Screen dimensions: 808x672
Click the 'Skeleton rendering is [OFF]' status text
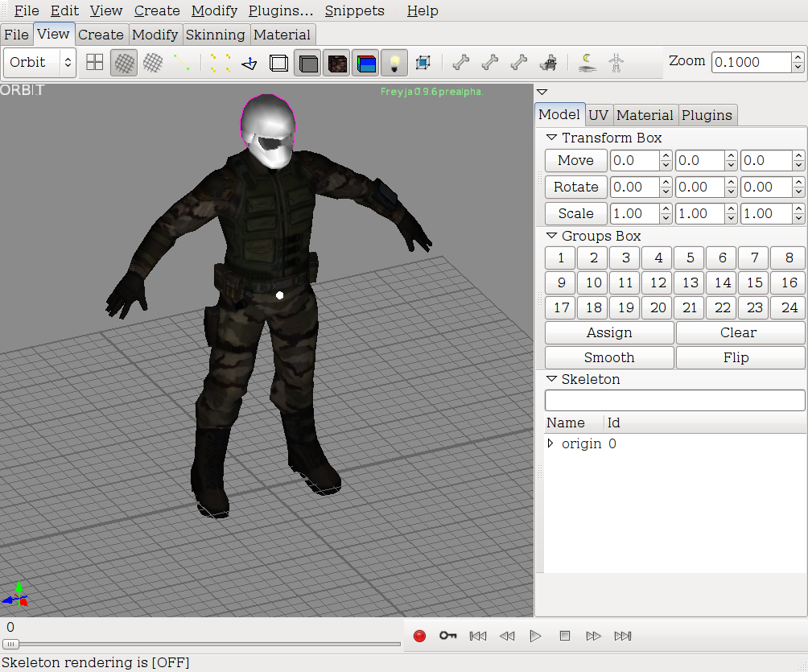coord(96,662)
